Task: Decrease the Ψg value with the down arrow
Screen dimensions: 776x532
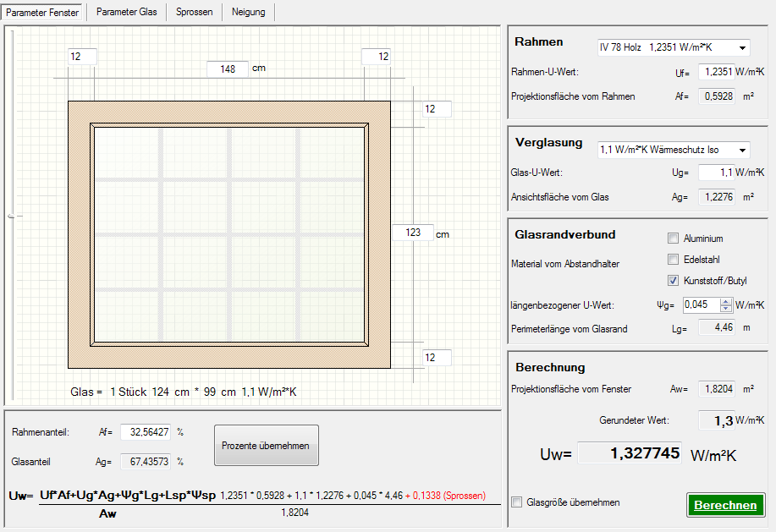Action: (x=725, y=309)
